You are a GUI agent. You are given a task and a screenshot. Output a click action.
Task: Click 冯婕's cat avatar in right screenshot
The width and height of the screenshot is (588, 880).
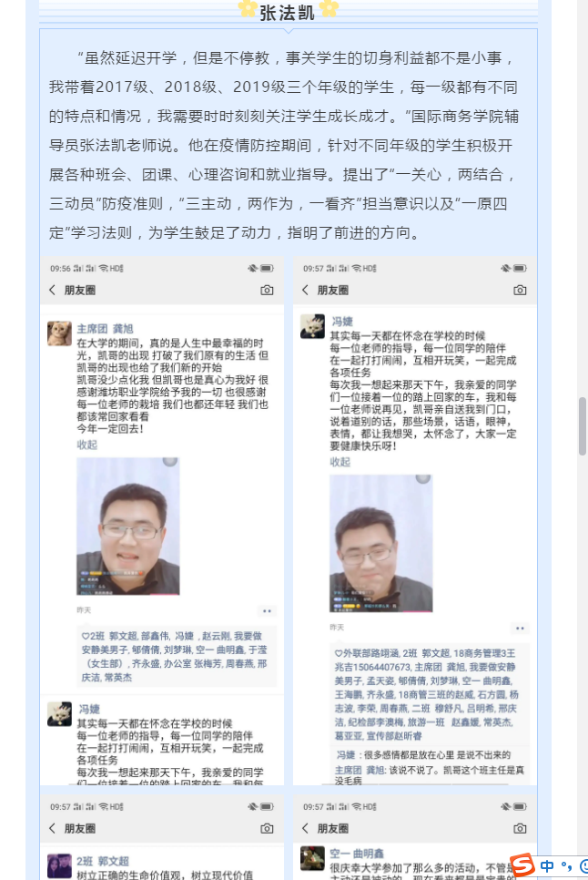point(313,326)
